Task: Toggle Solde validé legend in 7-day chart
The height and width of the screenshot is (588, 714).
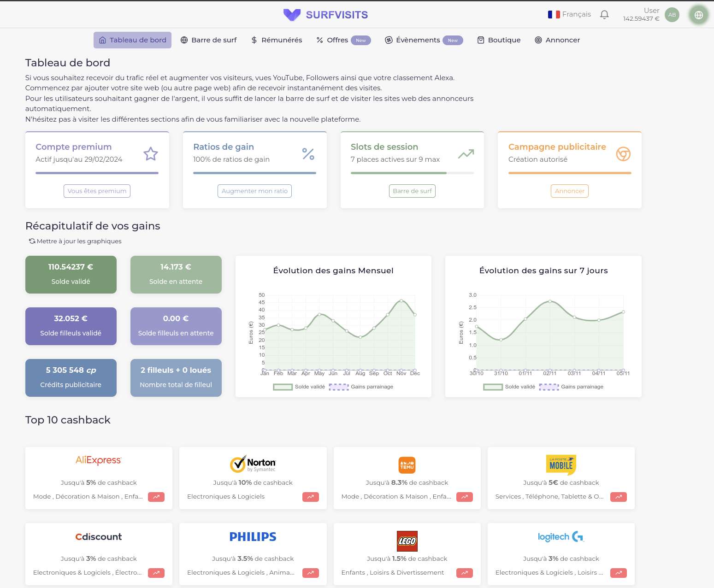Action: pyautogui.click(x=509, y=387)
